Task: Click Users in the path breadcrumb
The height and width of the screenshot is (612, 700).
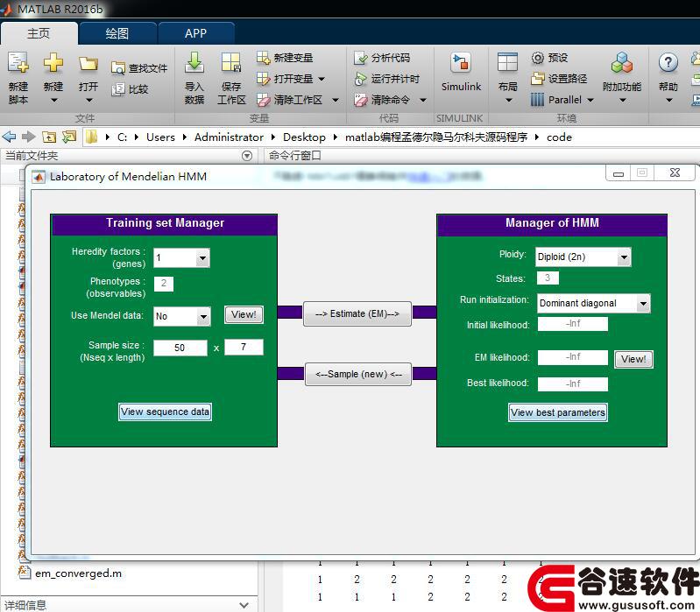Action: 160,137
